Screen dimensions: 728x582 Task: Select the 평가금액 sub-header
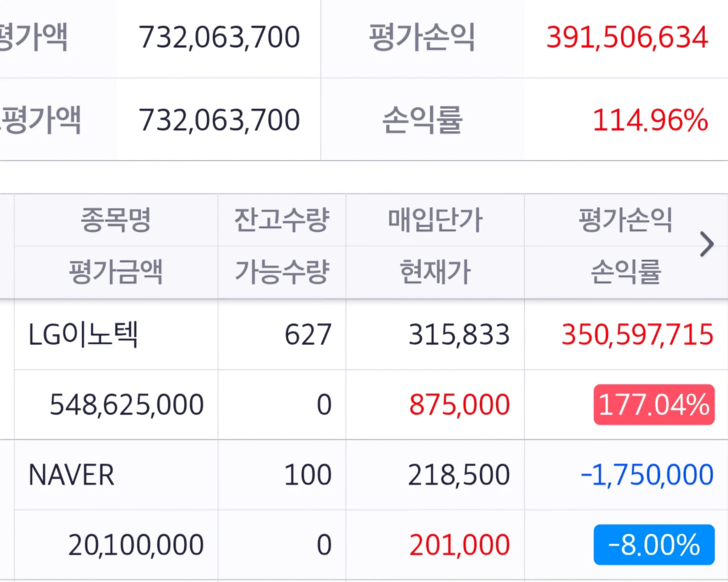coord(116,272)
